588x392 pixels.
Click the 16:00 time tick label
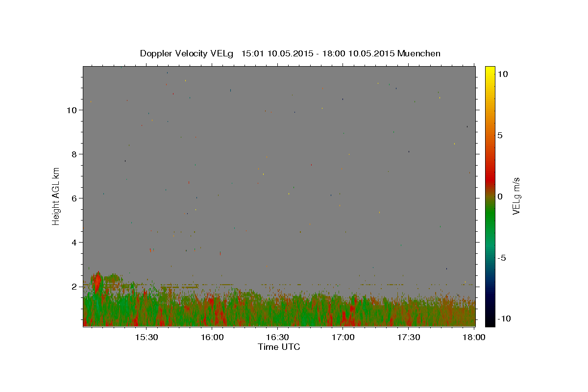(212, 338)
